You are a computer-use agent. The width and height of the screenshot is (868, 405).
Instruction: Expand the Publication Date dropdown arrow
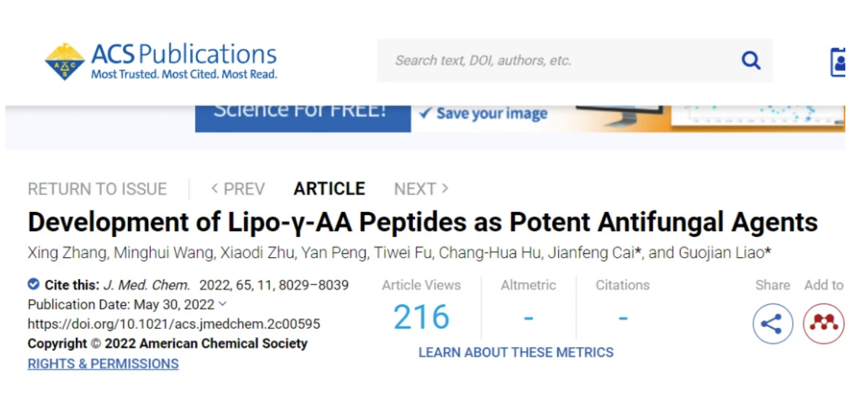coord(223,304)
